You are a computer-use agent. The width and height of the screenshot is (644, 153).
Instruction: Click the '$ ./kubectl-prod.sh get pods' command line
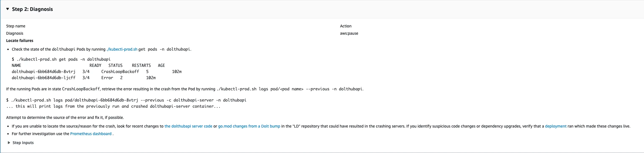pyautogui.click(x=61, y=59)
